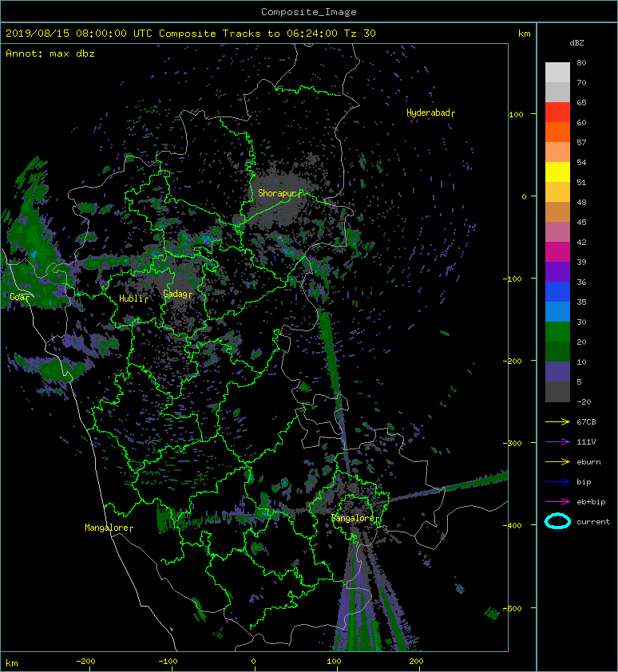Click the -300 km vertical axis tick
The image size is (618, 672).
[513, 443]
